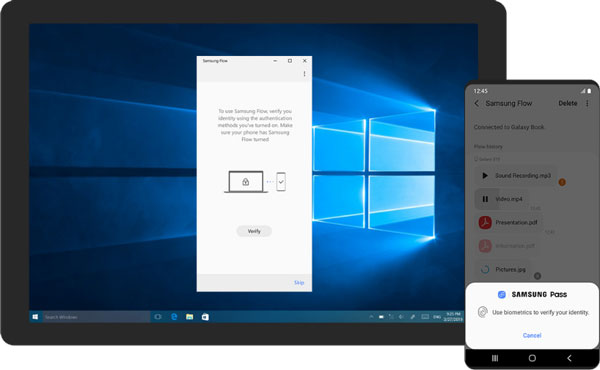Click the phone checkmark illustration
Image resolution: width=600 pixels, height=370 pixels.
click(x=281, y=182)
